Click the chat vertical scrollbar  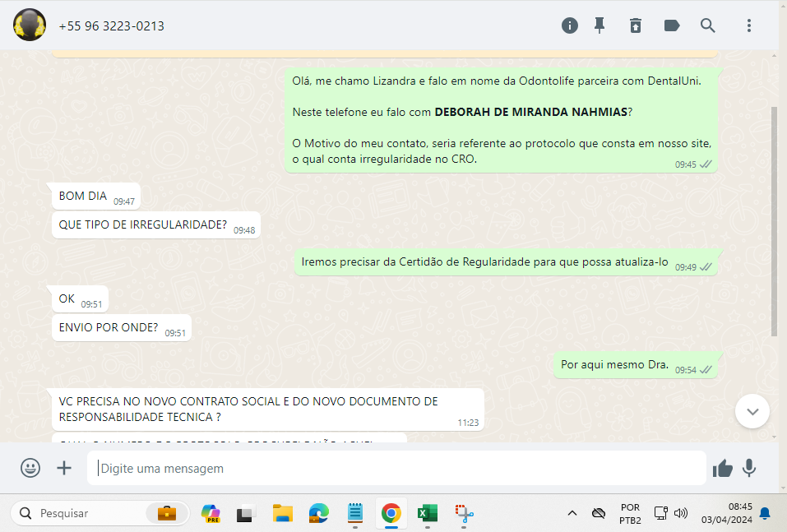click(773, 220)
